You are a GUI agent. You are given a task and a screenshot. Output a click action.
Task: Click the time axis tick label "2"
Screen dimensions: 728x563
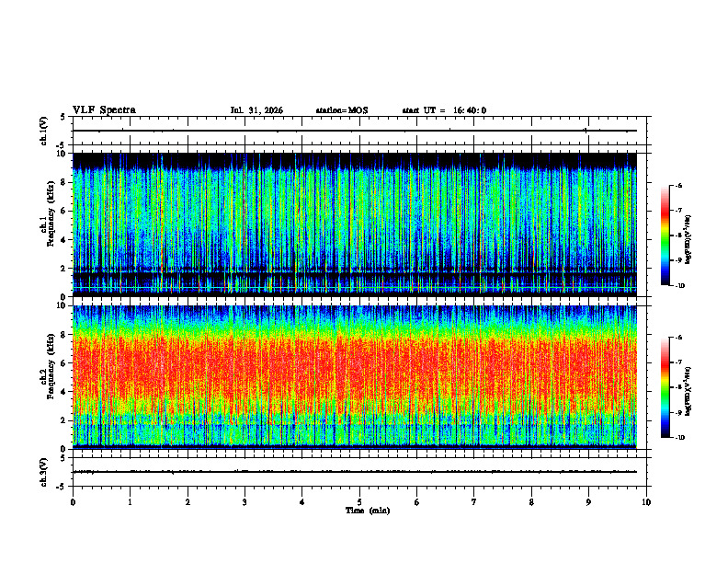pyautogui.click(x=188, y=502)
